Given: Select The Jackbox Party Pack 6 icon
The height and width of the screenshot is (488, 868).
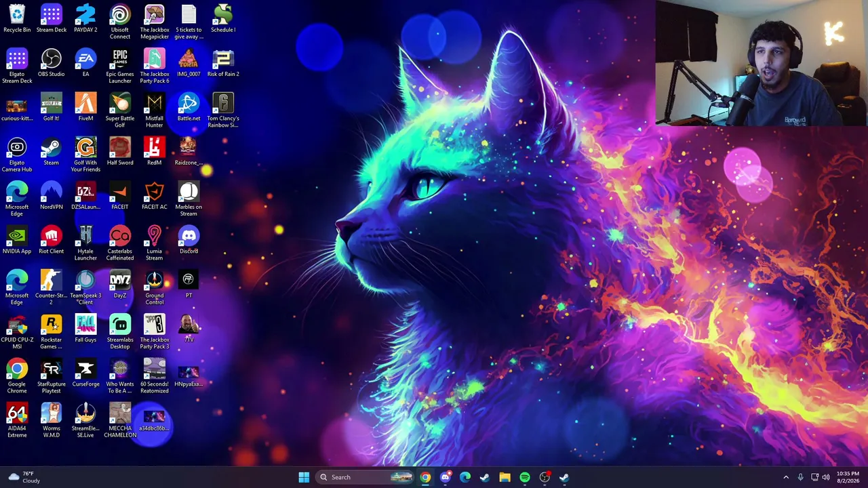Looking at the screenshot, I should 155,66.
